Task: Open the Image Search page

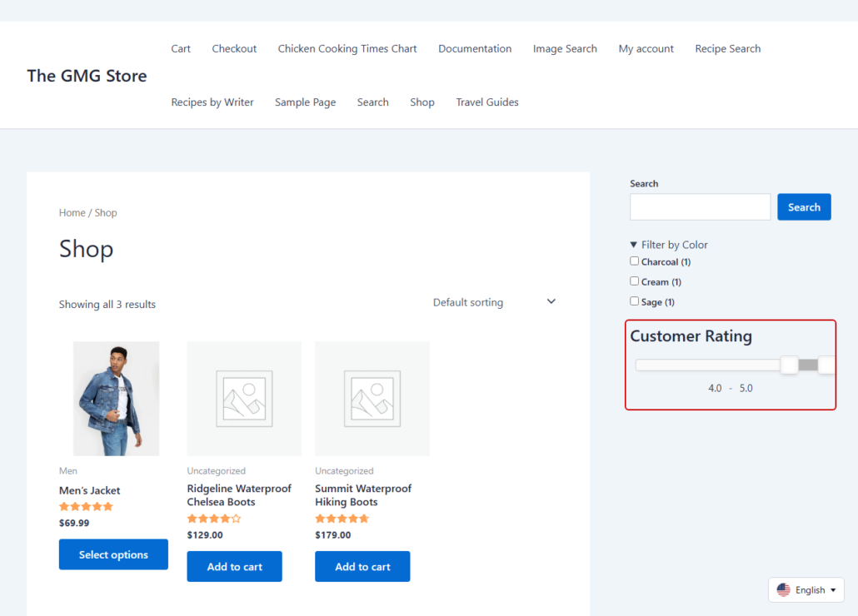Action: (x=565, y=48)
